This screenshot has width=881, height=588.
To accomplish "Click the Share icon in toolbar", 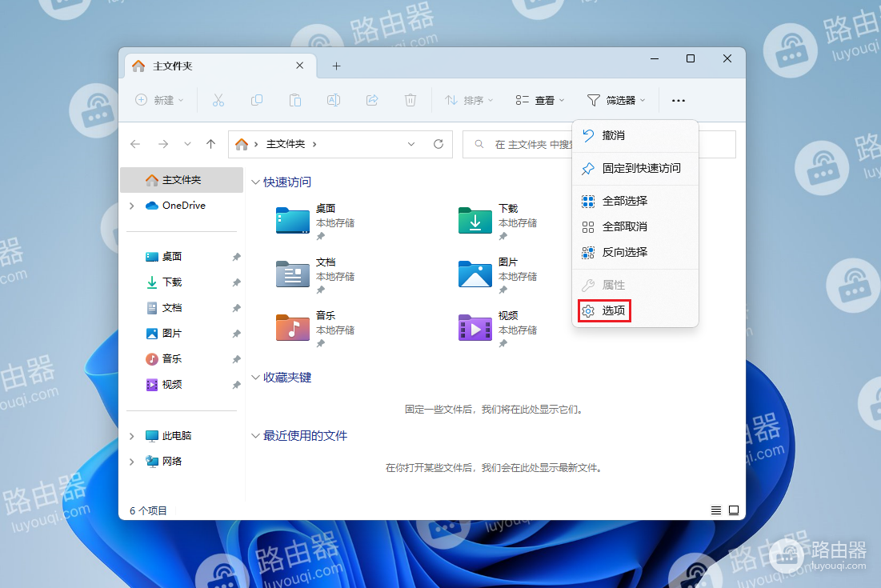I will [x=372, y=100].
